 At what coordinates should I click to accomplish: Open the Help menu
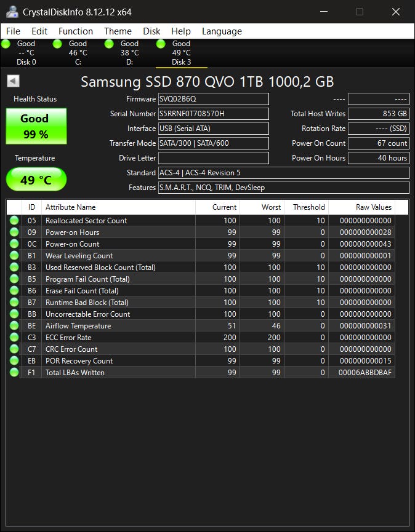click(x=181, y=31)
